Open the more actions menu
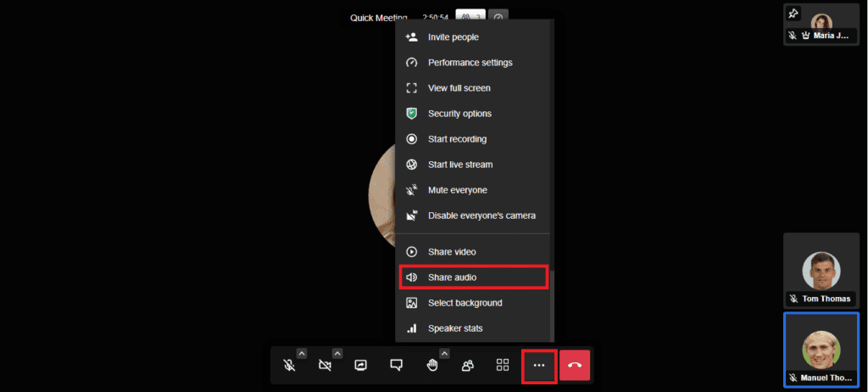This screenshot has width=868, height=392. (x=539, y=366)
